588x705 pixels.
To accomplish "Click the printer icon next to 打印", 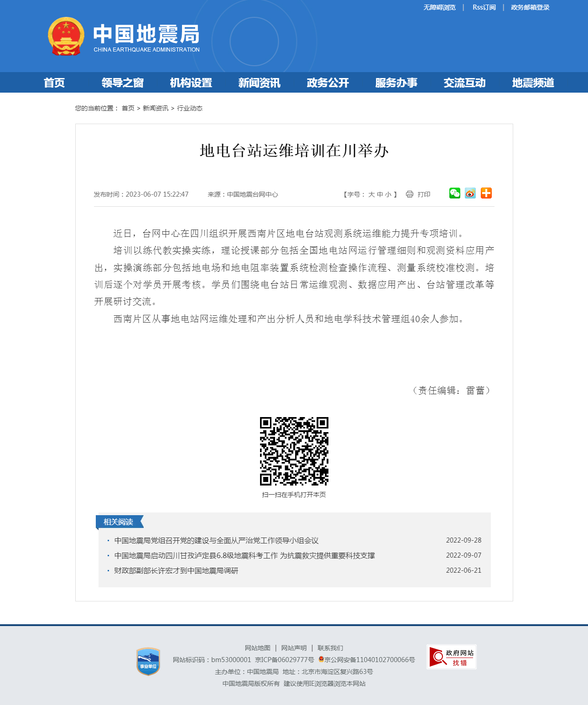I will coord(410,194).
